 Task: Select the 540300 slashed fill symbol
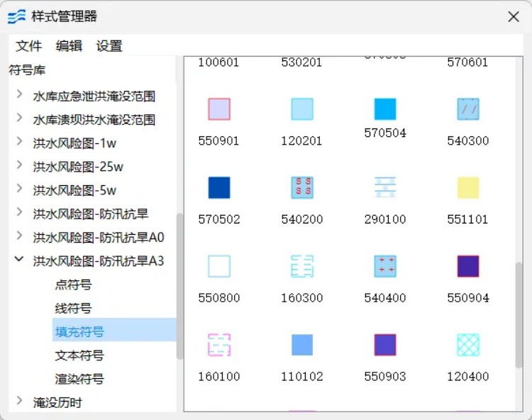[x=468, y=109]
